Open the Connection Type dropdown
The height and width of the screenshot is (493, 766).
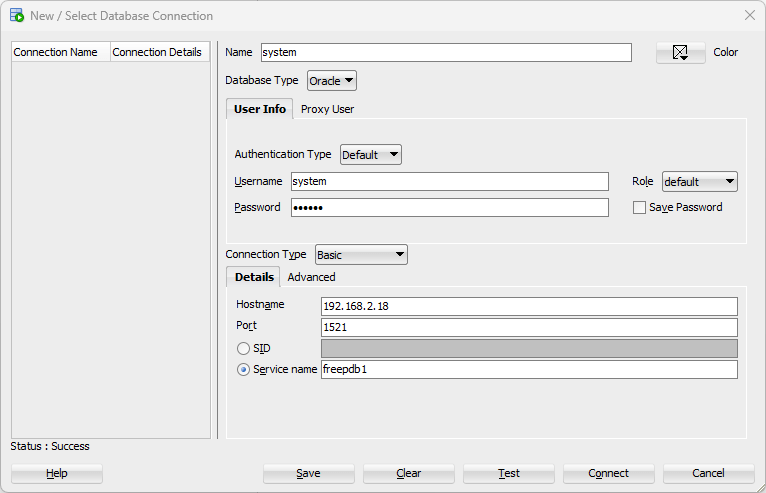pyautogui.click(x=361, y=255)
